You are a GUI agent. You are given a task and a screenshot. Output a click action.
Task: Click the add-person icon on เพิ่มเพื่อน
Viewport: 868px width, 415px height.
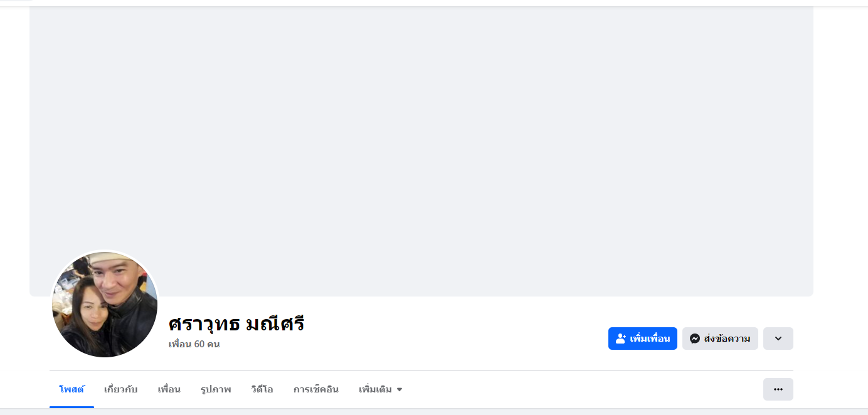point(621,339)
